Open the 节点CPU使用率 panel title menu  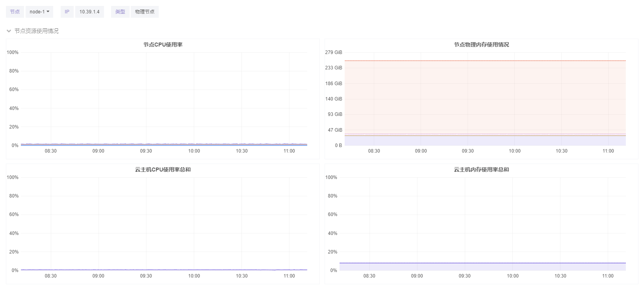point(163,45)
